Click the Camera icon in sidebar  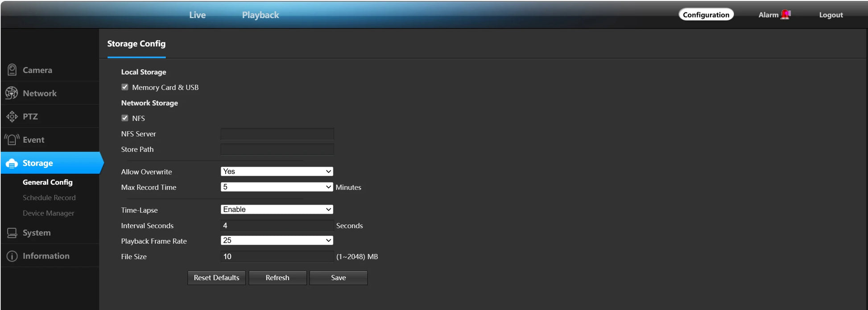point(12,70)
